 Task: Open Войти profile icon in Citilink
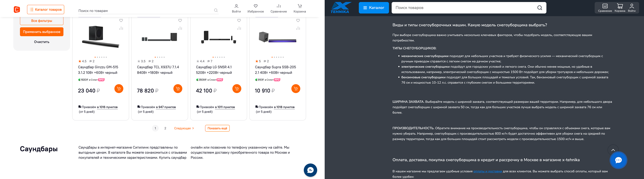coord(236,8)
